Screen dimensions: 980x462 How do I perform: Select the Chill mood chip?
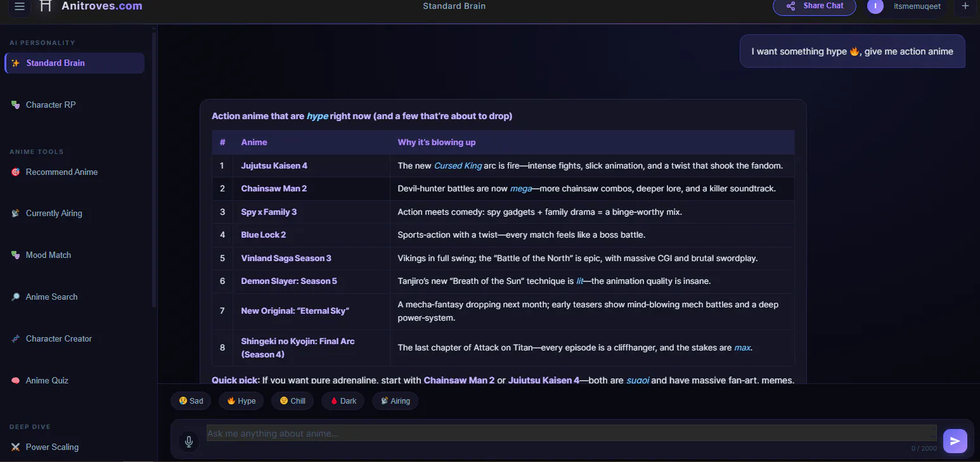(x=293, y=401)
